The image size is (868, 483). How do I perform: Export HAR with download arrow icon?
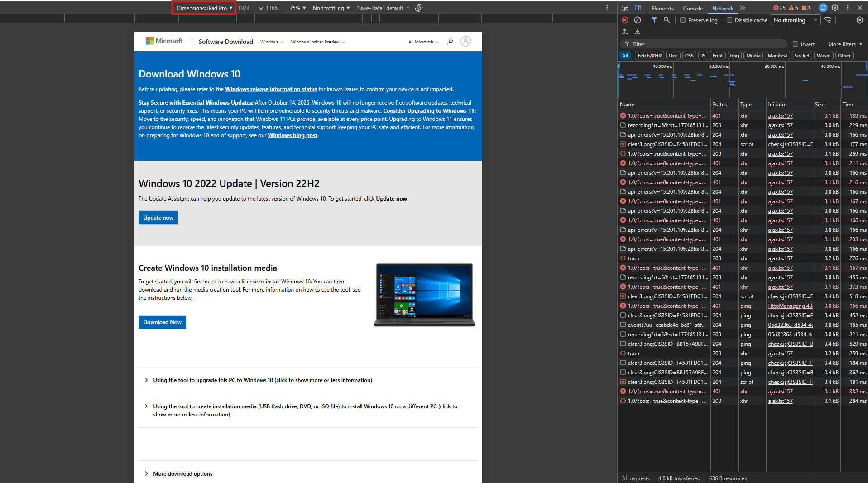(638, 32)
